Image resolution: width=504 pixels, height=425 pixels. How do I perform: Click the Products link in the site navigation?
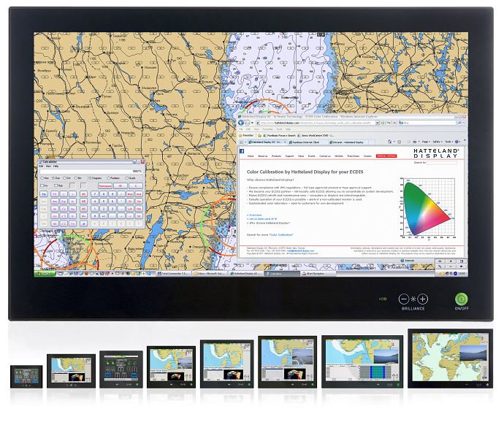tap(276, 156)
